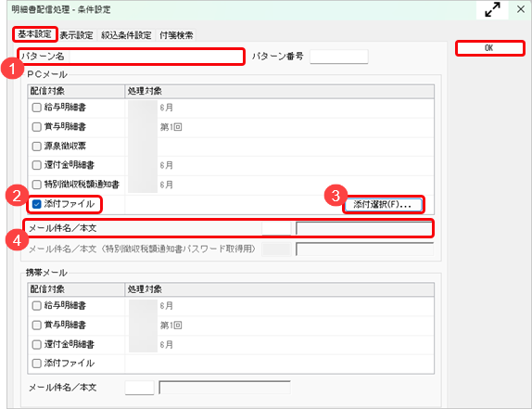532x409 pixels.
Task: Click 配信対象 column header in PCメール
Action: coord(76,91)
